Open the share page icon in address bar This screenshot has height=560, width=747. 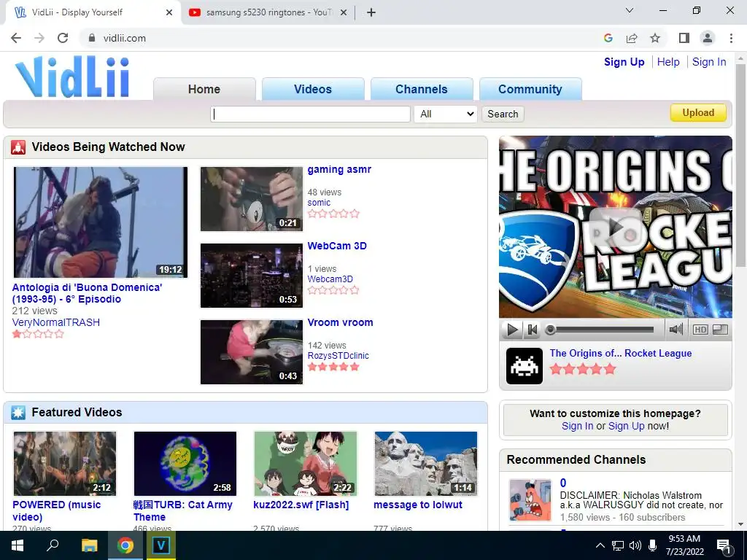tap(632, 38)
